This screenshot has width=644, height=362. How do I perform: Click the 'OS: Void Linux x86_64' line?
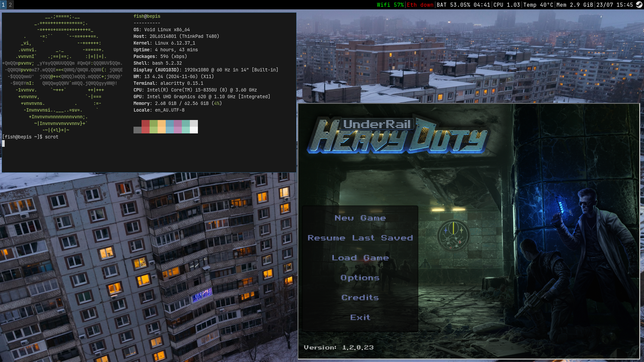[162, 29]
